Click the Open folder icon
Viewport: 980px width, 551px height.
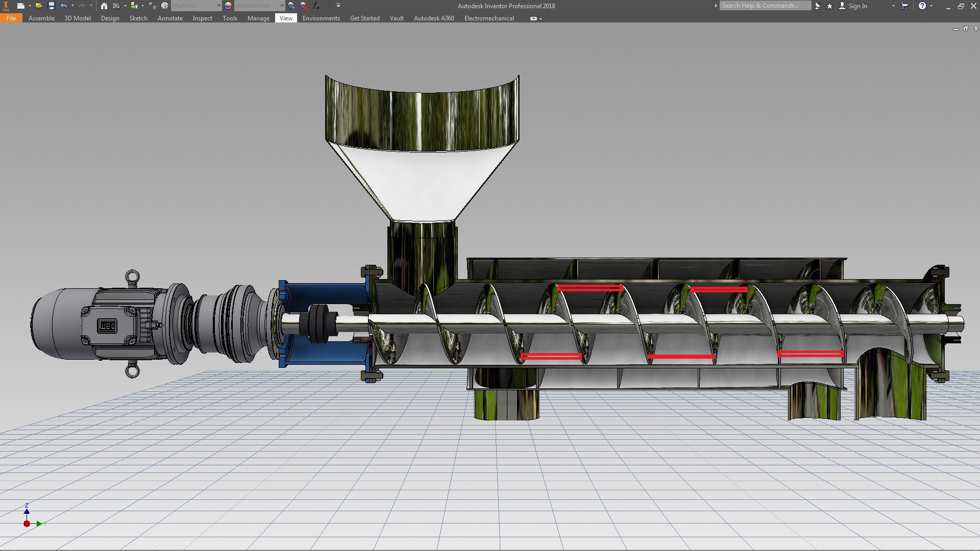coord(39,6)
